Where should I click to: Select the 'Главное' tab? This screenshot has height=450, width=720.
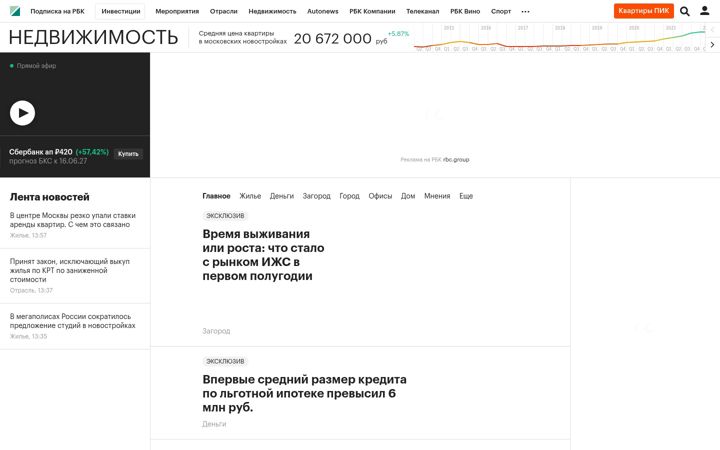pos(216,196)
